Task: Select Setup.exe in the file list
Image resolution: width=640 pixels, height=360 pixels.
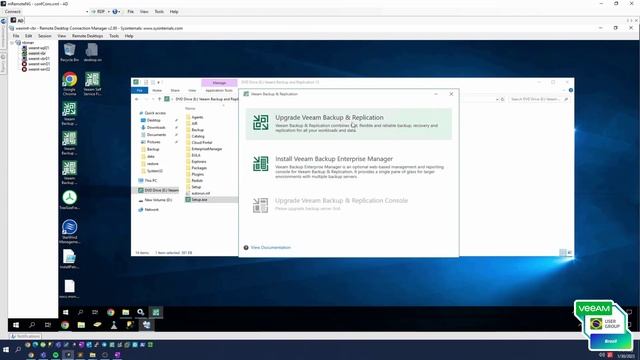Action: pyautogui.click(x=199, y=200)
